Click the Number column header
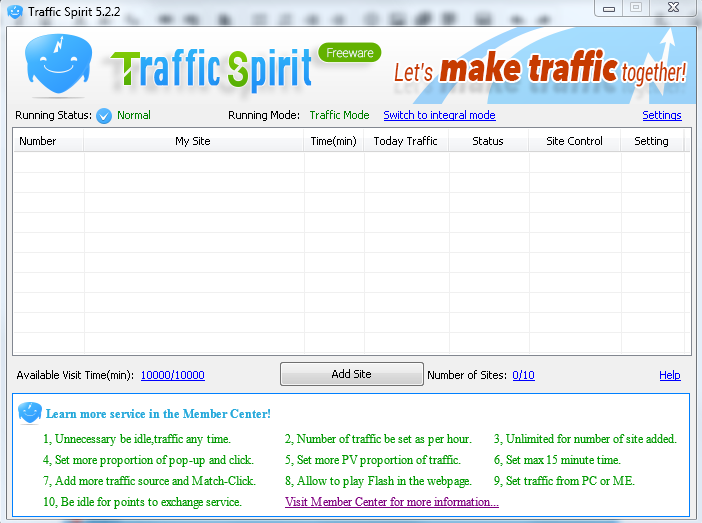This screenshot has height=523, width=702. pyautogui.click(x=48, y=141)
